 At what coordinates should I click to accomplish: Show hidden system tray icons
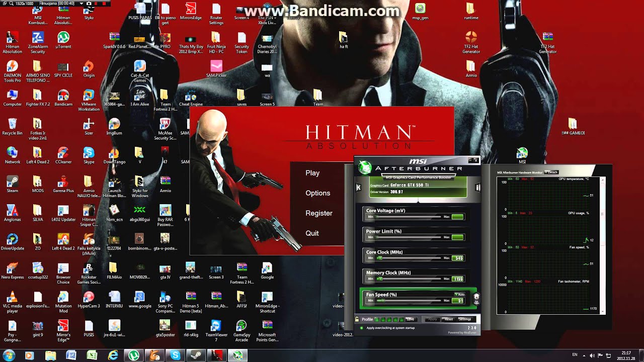click(584, 355)
